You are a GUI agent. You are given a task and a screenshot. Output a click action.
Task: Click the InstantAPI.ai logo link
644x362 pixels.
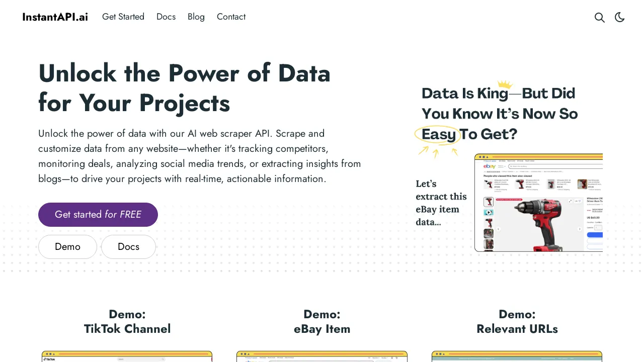pos(55,17)
